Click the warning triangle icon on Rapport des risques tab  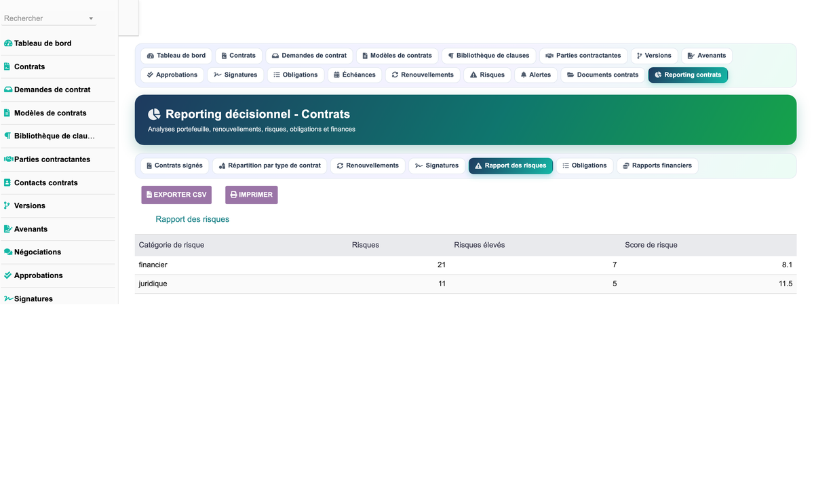click(x=478, y=166)
